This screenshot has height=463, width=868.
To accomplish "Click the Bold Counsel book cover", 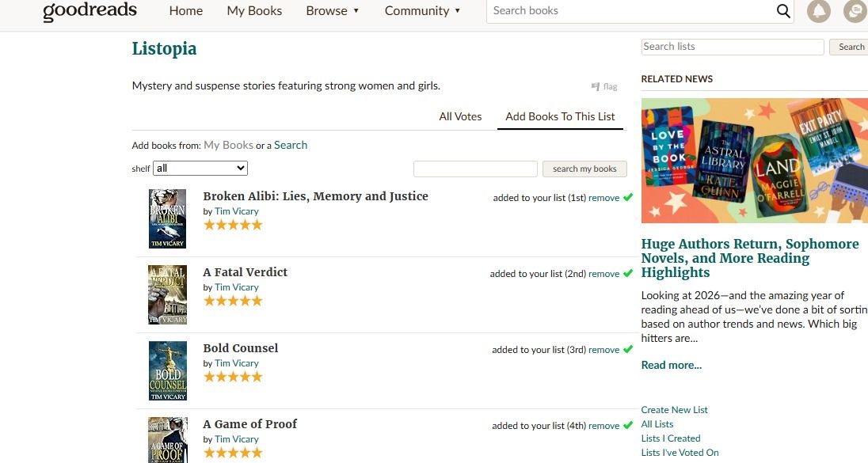I will click(x=168, y=370).
